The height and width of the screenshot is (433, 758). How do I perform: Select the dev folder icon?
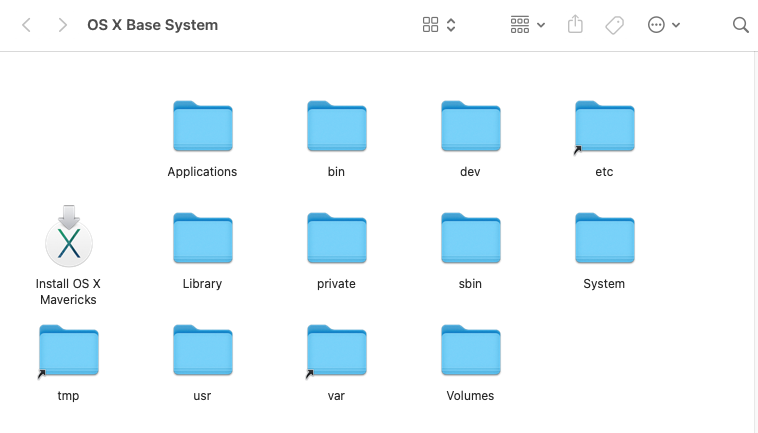471,126
